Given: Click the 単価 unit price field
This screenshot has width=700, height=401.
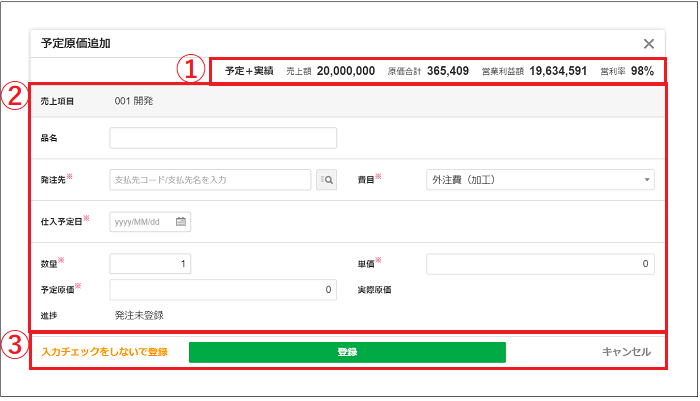Looking at the screenshot, I should [x=540, y=264].
